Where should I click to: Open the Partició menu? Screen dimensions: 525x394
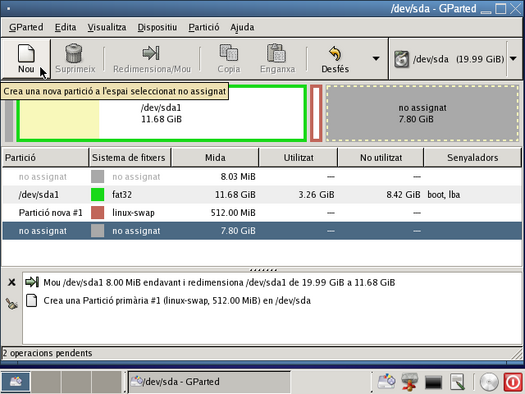tap(204, 27)
